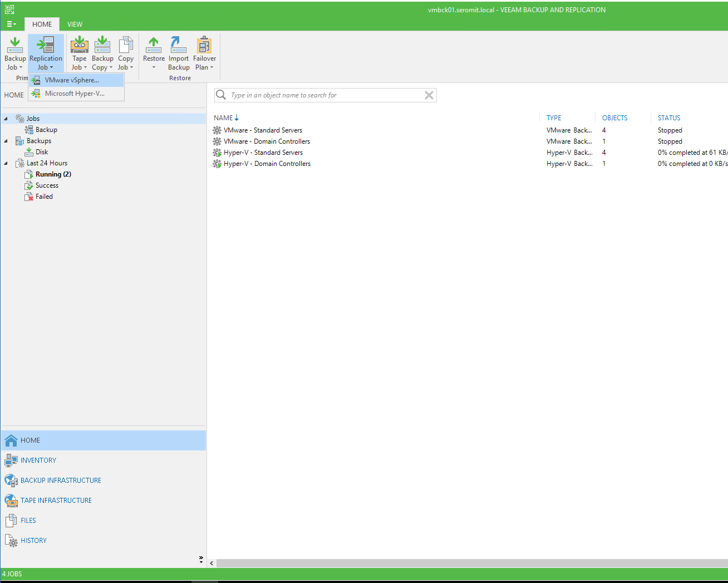Click into the object name search field

[x=325, y=95]
